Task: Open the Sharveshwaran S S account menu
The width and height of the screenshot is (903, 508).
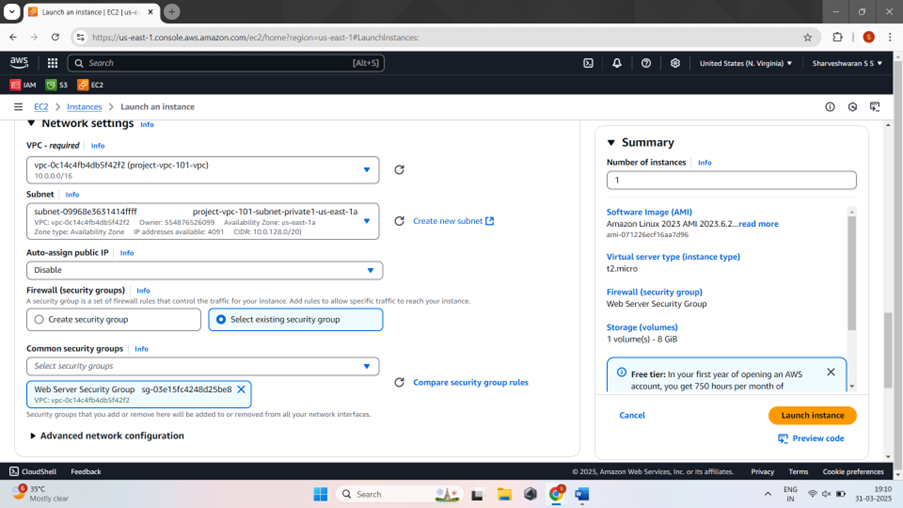Action: coord(847,63)
